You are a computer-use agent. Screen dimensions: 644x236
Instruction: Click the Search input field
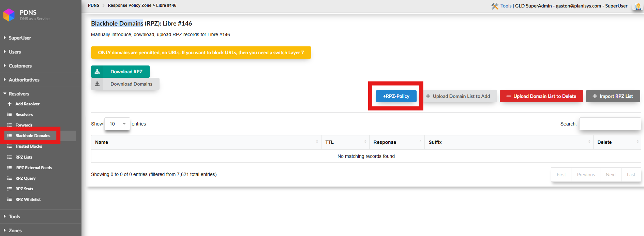click(x=610, y=124)
